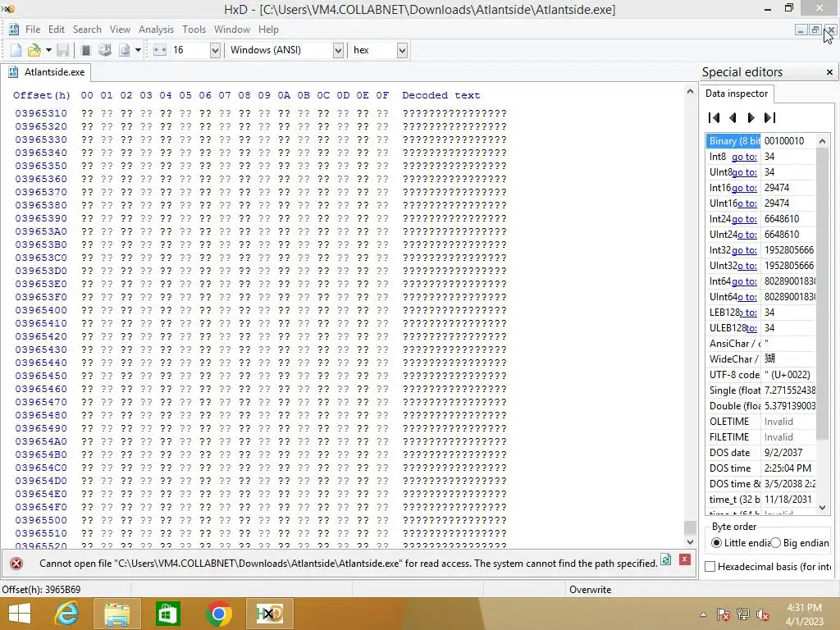
Task: Open the Analysis menu
Action: coord(156,30)
